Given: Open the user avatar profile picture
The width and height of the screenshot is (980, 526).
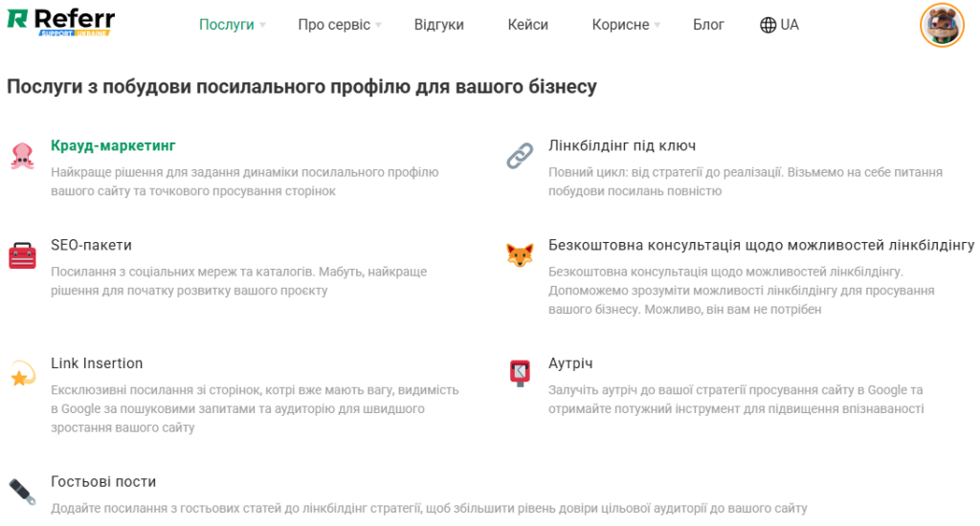Looking at the screenshot, I should (941, 25).
